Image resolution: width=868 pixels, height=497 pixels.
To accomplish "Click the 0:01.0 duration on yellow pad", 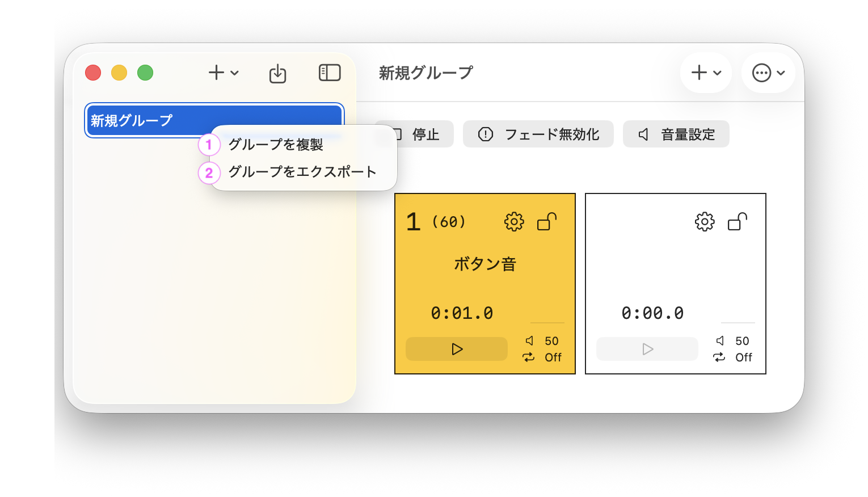I will (462, 313).
